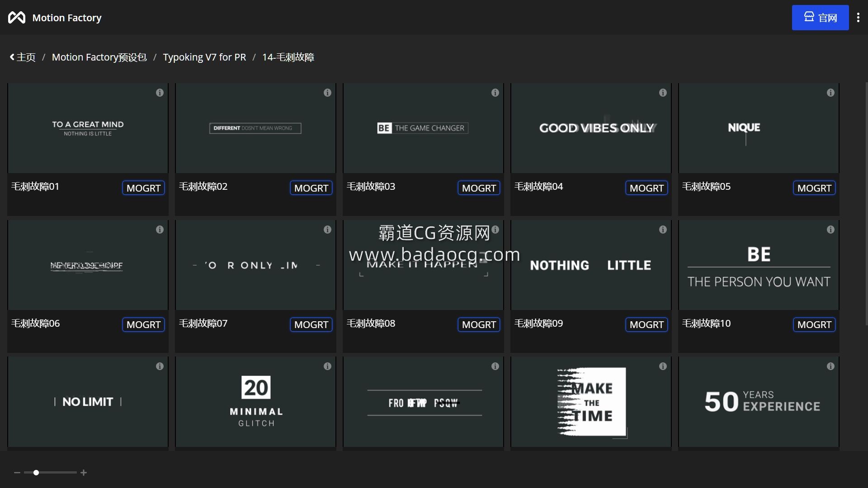This screenshot has height=488, width=868.
Task: Select NOTHING LITTLE thumbnail
Action: click(591, 265)
